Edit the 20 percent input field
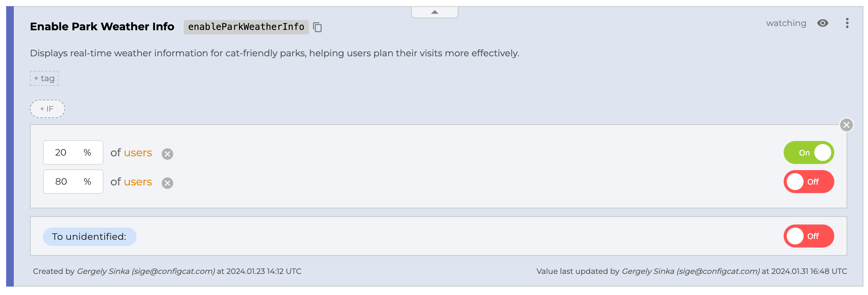The image size is (868, 295). click(x=61, y=152)
